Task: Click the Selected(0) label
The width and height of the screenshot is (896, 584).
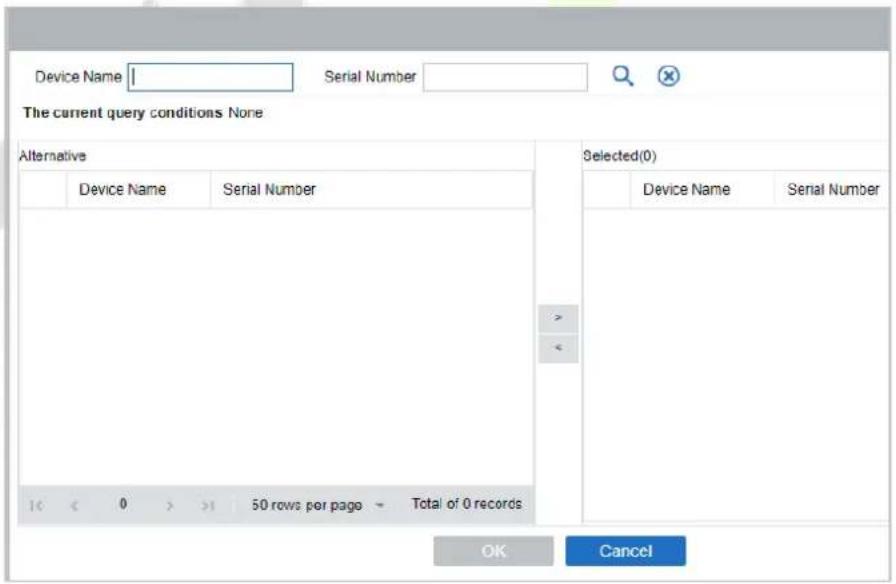Action: [619, 155]
